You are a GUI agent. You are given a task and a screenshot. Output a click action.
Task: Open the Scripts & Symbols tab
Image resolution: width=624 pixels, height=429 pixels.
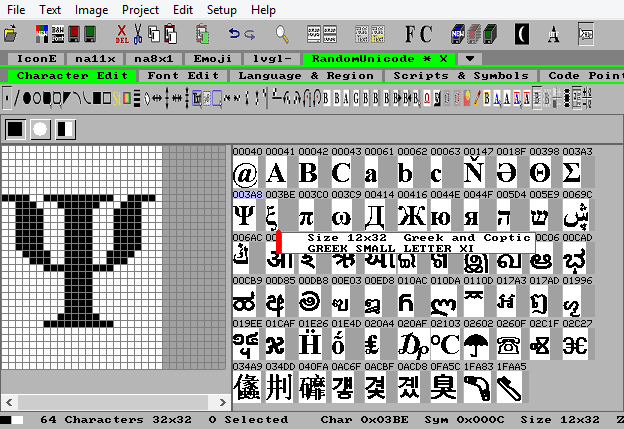[461, 76]
